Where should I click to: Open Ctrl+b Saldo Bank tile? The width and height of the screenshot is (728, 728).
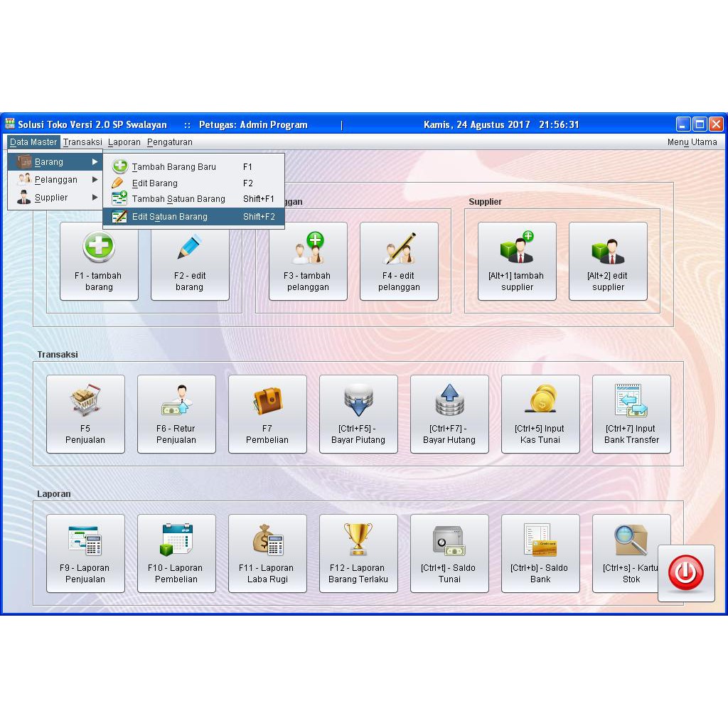tap(540, 553)
